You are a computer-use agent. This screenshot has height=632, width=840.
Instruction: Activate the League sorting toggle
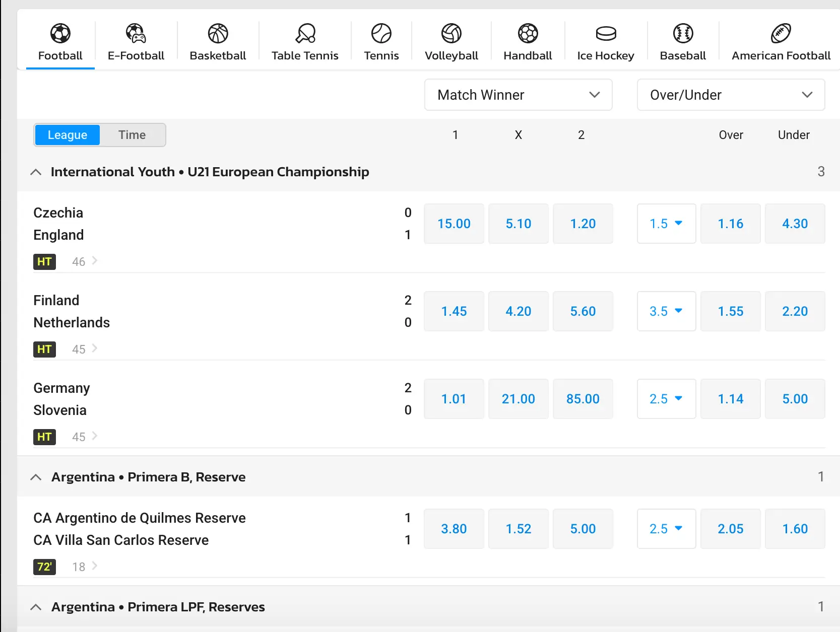[68, 135]
